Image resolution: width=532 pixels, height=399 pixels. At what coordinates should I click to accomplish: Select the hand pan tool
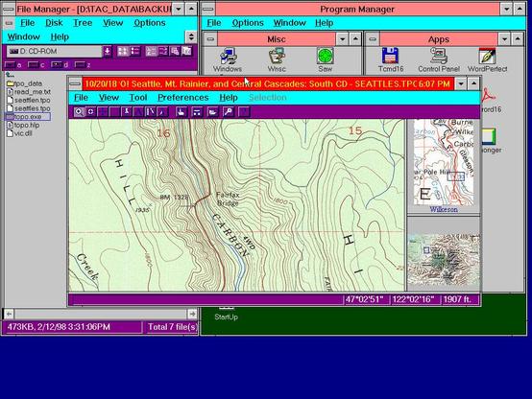point(181,112)
